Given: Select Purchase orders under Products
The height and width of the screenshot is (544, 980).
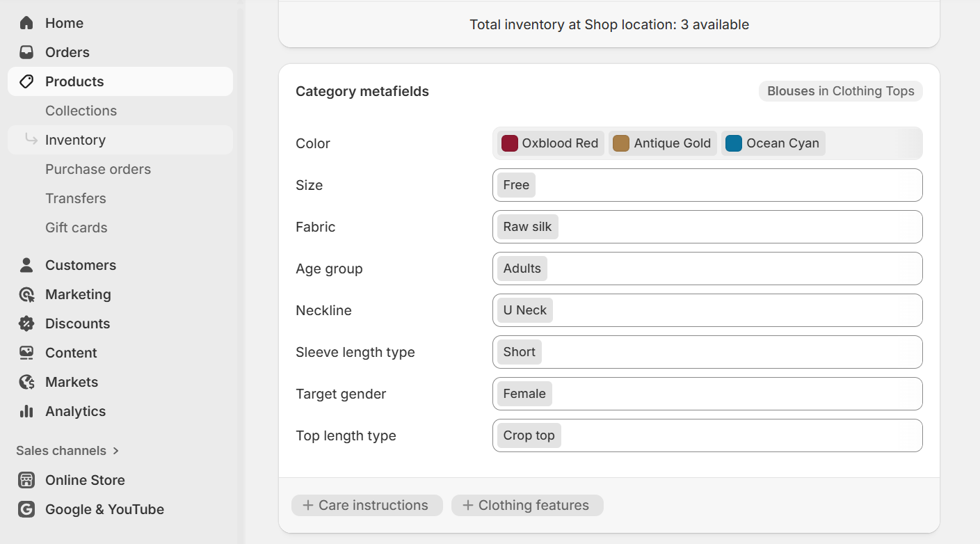Looking at the screenshot, I should [97, 169].
